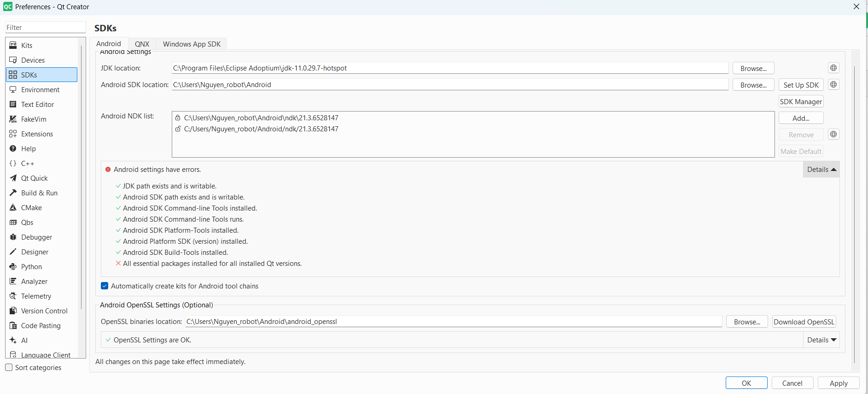Click the Android SDK location path field

[x=449, y=85]
